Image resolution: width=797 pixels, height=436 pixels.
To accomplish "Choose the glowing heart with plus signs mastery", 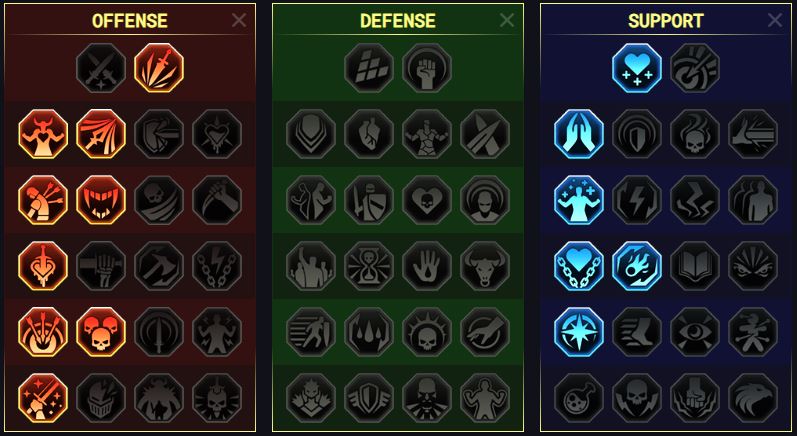I will click(x=637, y=68).
